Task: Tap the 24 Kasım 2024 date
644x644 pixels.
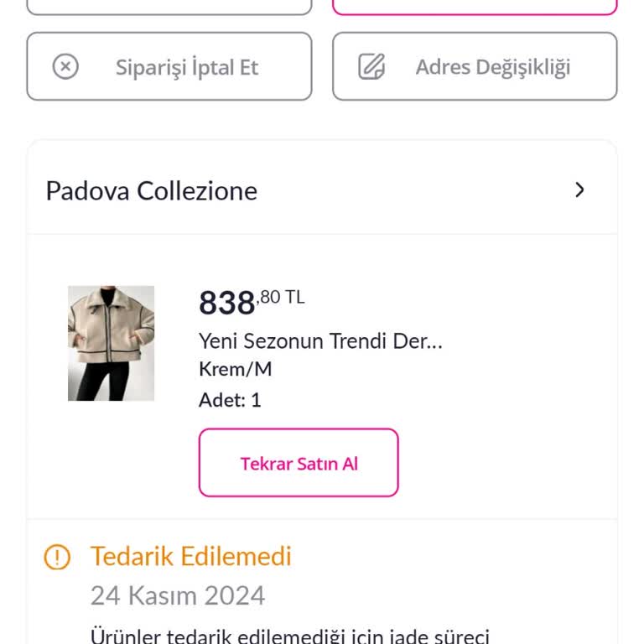Action: [x=178, y=595]
